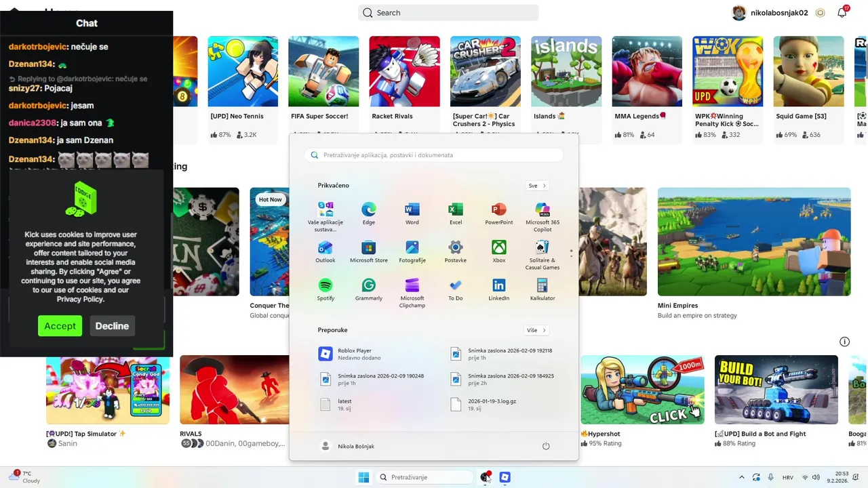Click Roblox top Search box
This screenshot has width=868, height=488.
tap(448, 12)
